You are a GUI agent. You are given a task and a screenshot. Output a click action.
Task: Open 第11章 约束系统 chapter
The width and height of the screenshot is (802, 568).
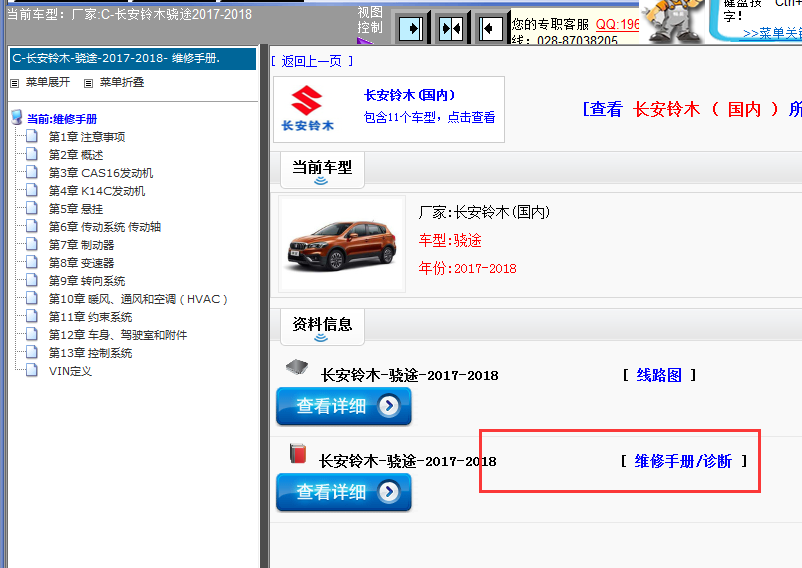(x=91, y=317)
